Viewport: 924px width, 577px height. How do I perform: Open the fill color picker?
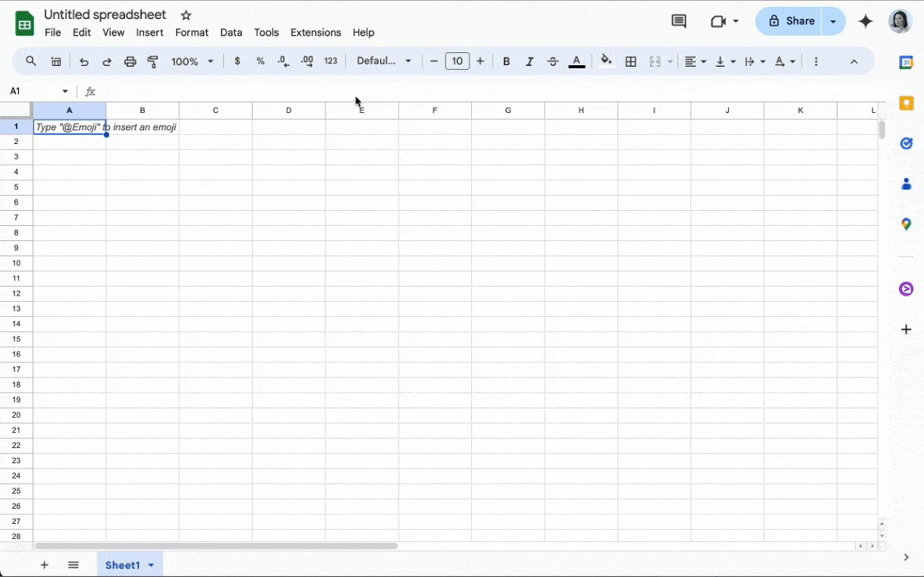tap(606, 61)
